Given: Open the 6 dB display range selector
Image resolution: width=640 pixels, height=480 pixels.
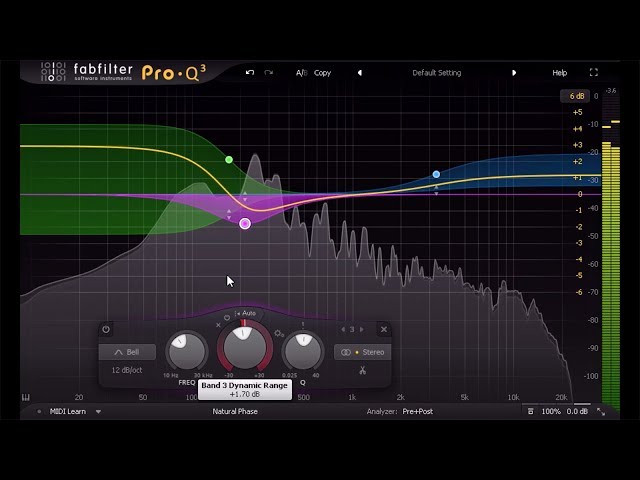Looking at the screenshot, I should (x=577, y=96).
